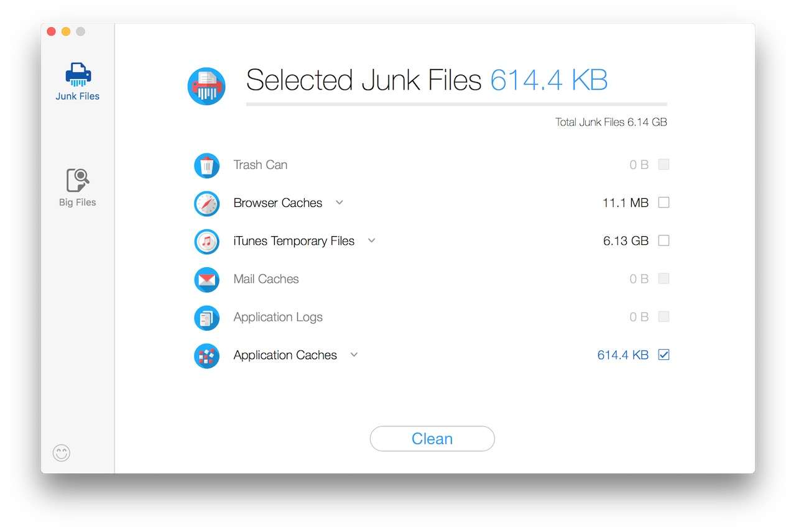Click the Application Logs document icon
This screenshot has height=532, width=796.
(206, 318)
